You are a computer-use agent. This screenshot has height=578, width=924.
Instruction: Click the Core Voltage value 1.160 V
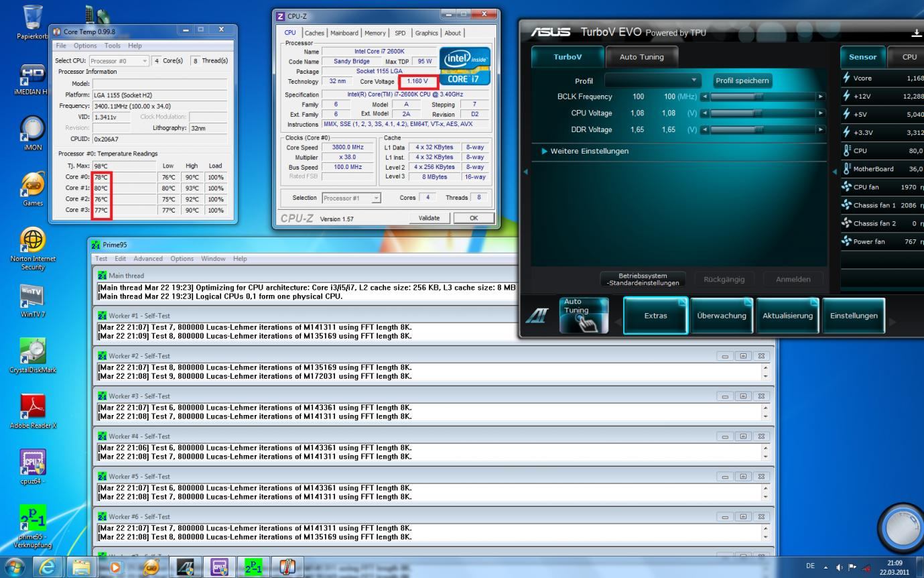coord(417,81)
